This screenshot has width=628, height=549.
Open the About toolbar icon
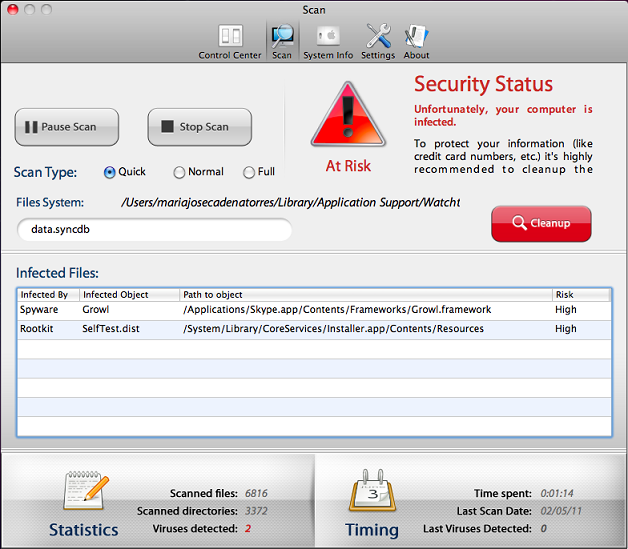(x=416, y=41)
